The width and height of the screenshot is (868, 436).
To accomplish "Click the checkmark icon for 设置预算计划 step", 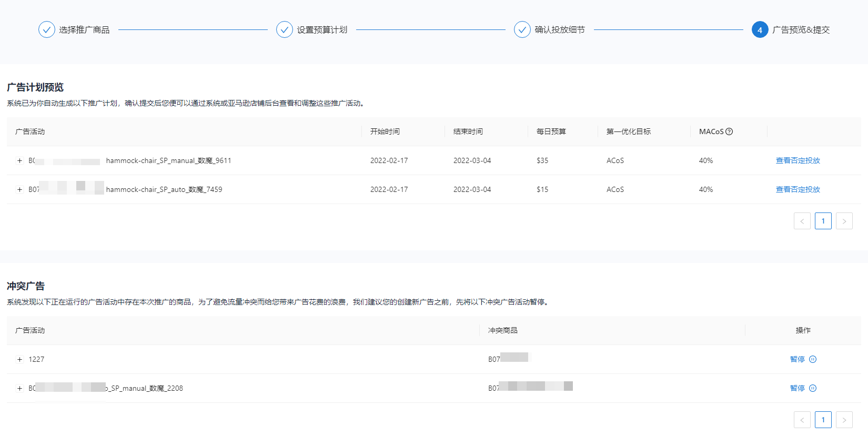I will tap(285, 29).
